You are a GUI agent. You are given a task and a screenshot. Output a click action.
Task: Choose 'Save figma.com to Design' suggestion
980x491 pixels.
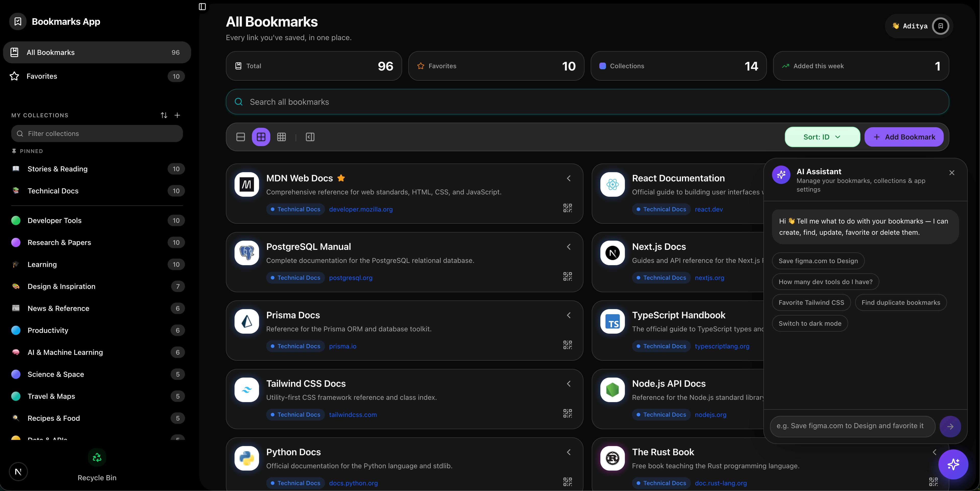click(818, 261)
